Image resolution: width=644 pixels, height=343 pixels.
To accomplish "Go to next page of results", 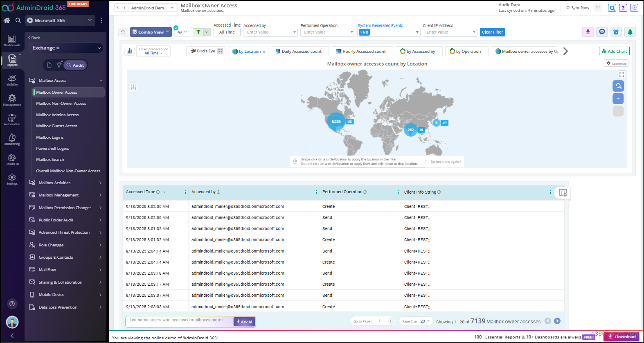I will pyautogui.click(x=557, y=321).
